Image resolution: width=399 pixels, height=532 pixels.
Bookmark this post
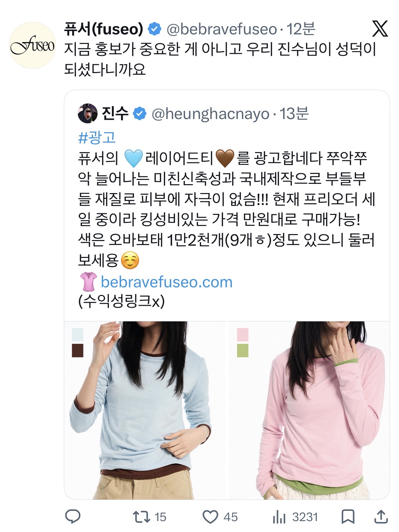(x=348, y=516)
